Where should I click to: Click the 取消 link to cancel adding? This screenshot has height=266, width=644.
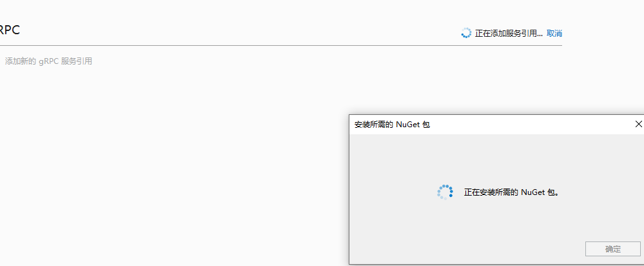click(x=554, y=34)
